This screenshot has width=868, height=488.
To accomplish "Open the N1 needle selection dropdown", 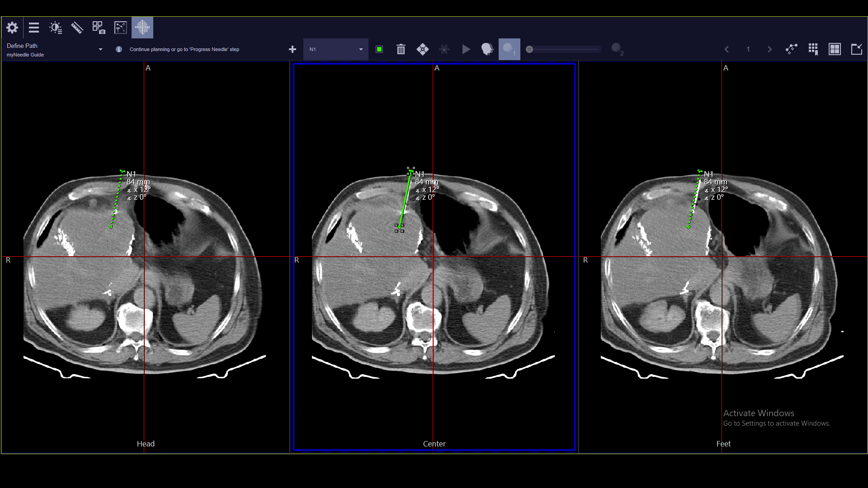I will coord(335,49).
